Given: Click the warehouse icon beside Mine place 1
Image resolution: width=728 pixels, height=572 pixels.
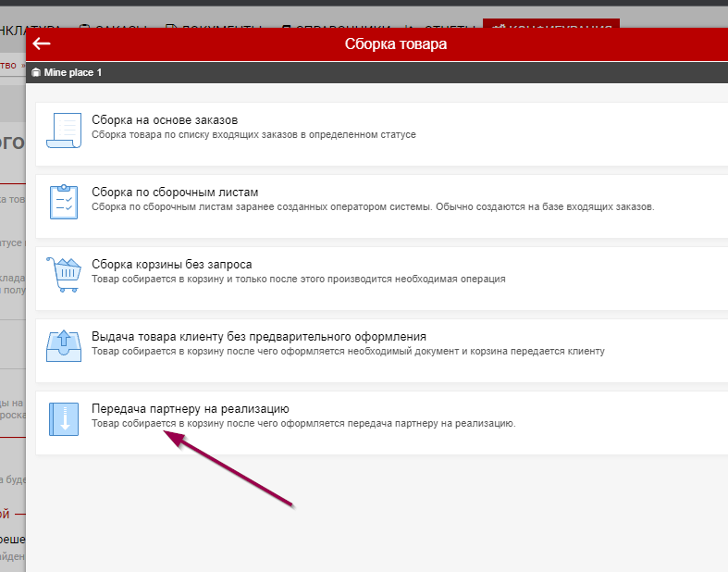Looking at the screenshot, I should 36,72.
